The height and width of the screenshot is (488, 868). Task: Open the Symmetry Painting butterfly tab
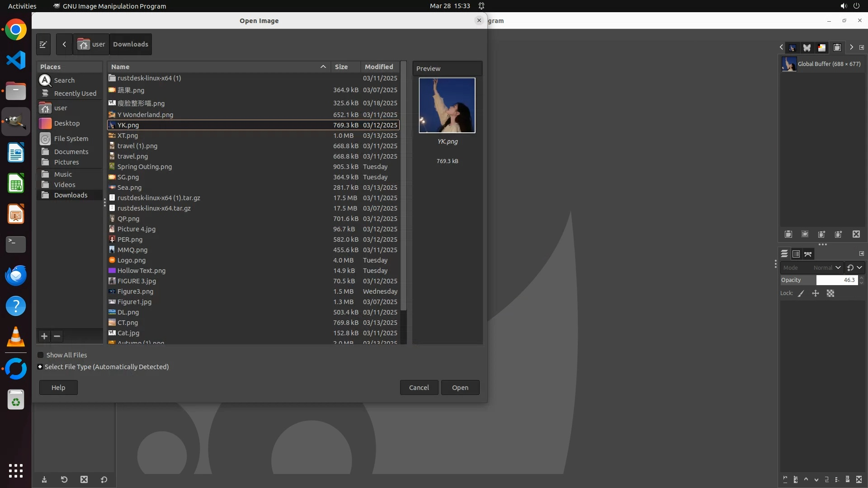pos(807,47)
